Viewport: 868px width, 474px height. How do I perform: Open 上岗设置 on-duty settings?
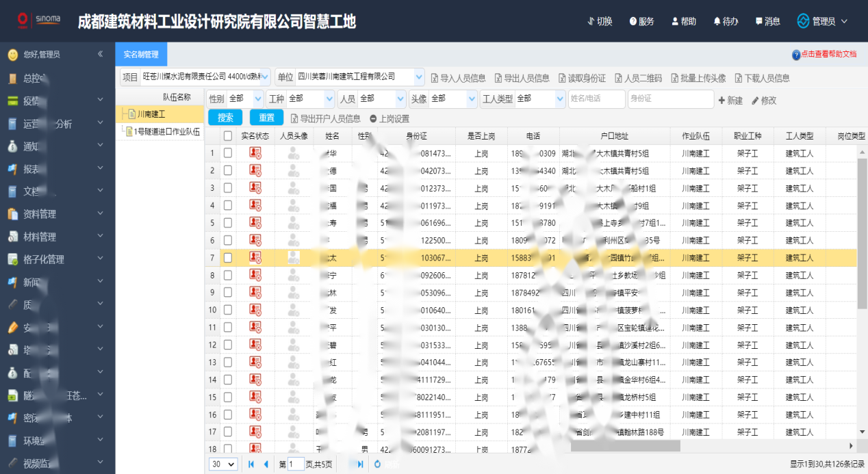[x=390, y=118]
